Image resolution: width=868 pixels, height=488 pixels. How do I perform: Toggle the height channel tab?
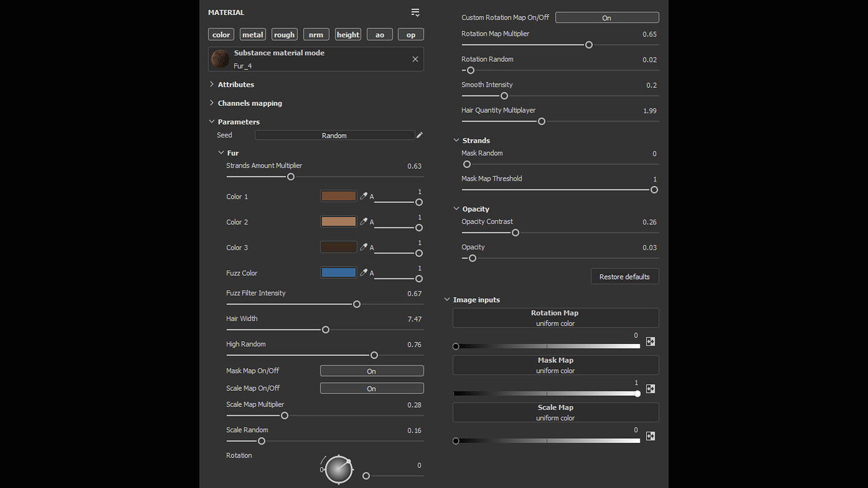[348, 35]
